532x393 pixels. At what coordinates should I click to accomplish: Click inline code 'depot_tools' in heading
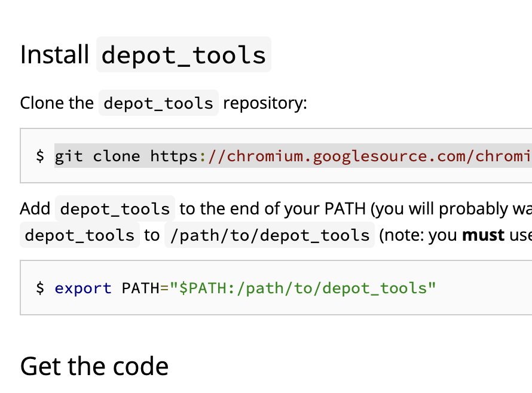[x=184, y=54]
